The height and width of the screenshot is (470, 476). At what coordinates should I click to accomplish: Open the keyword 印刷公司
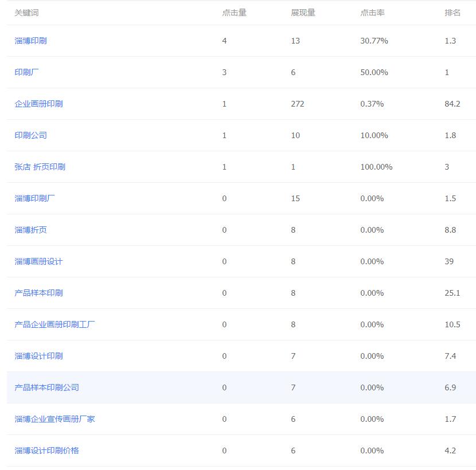pyautogui.click(x=31, y=135)
